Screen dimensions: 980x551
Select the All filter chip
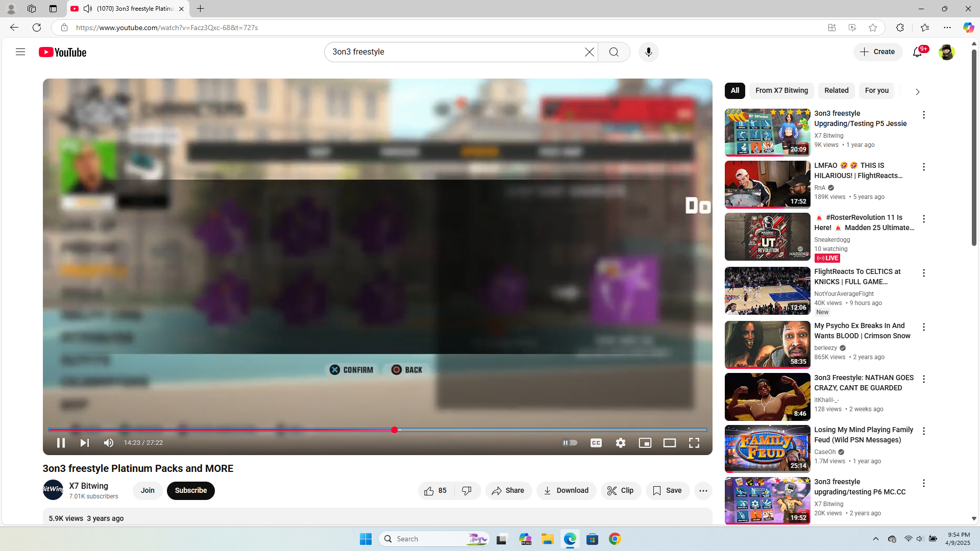tap(735, 91)
